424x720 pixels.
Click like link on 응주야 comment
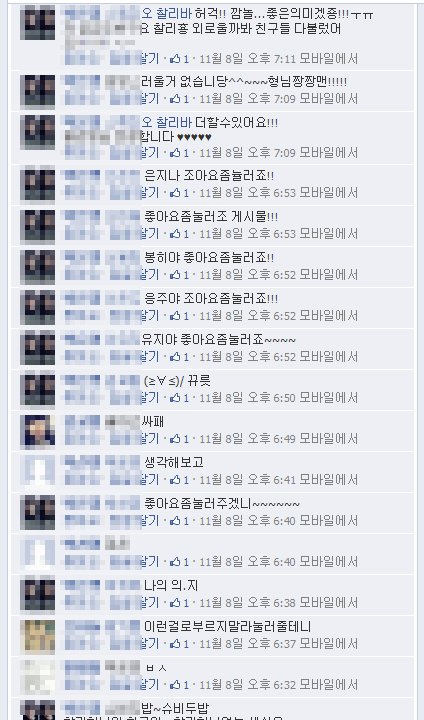pos(150,316)
